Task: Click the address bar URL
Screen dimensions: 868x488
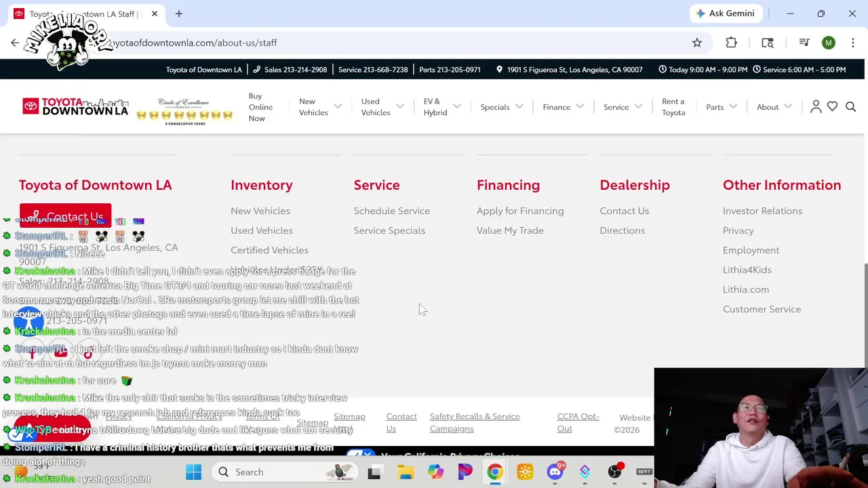Action: (195, 43)
